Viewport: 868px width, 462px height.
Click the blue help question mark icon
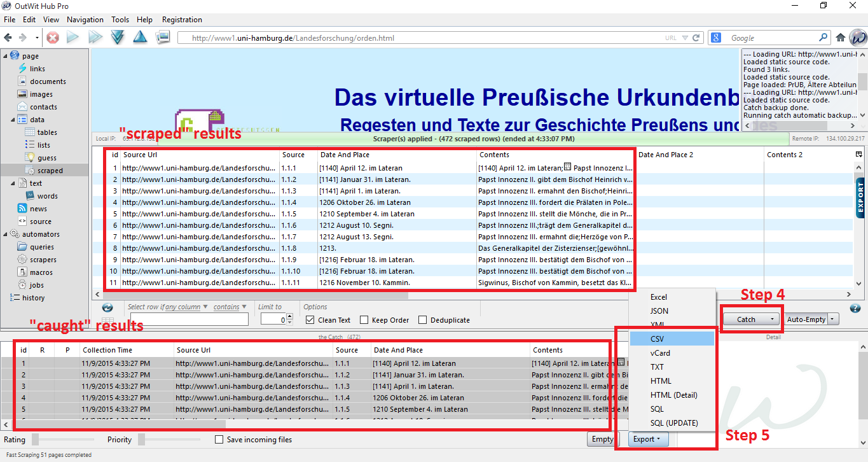(x=855, y=309)
